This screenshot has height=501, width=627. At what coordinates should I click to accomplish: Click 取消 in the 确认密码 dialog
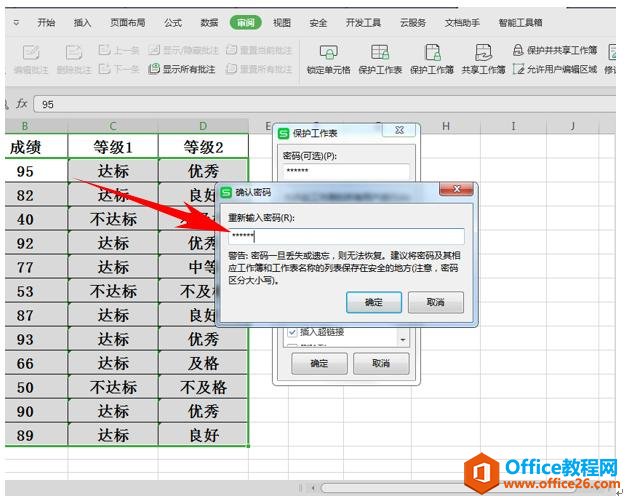pyautogui.click(x=436, y=302)
